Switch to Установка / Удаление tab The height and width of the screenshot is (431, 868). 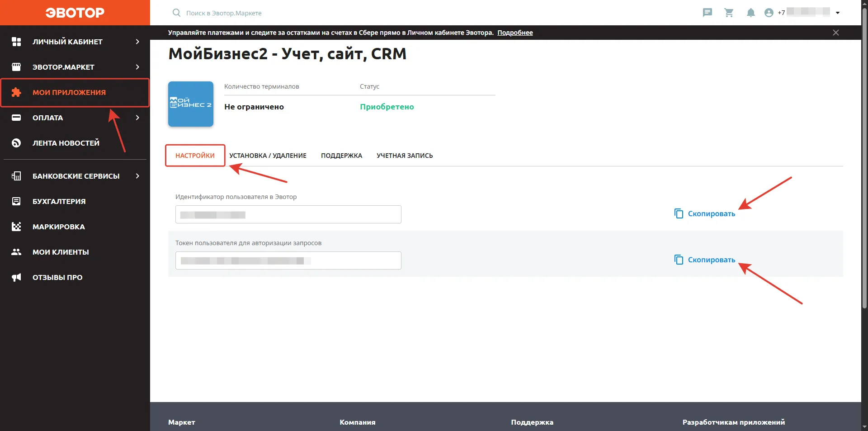point(268,156)
